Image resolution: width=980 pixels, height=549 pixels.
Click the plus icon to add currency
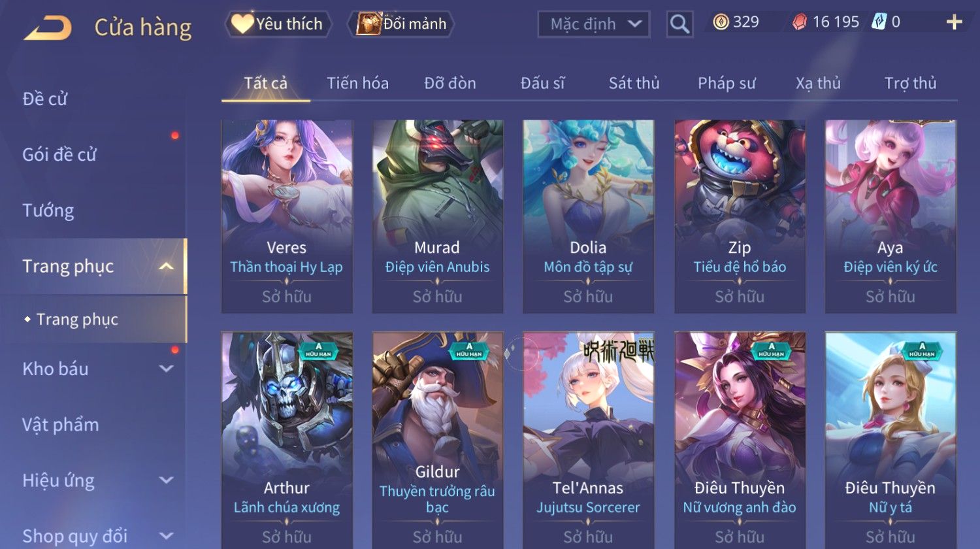(954, 22)
